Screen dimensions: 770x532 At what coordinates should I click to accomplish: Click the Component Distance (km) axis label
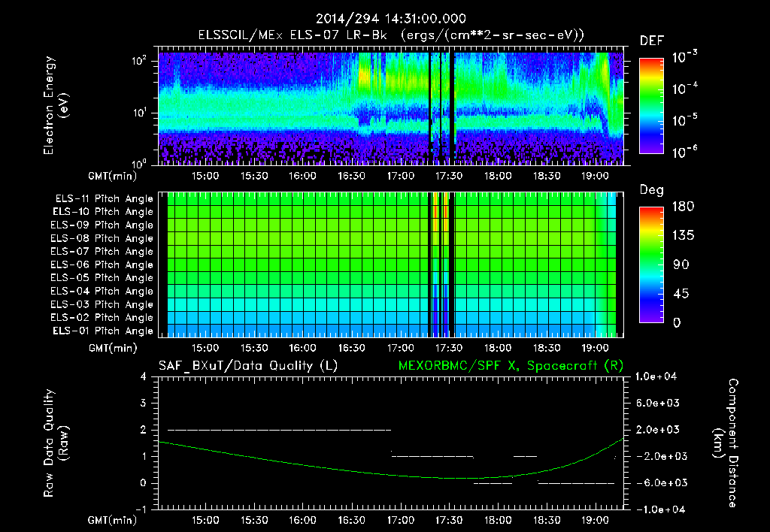726,443
